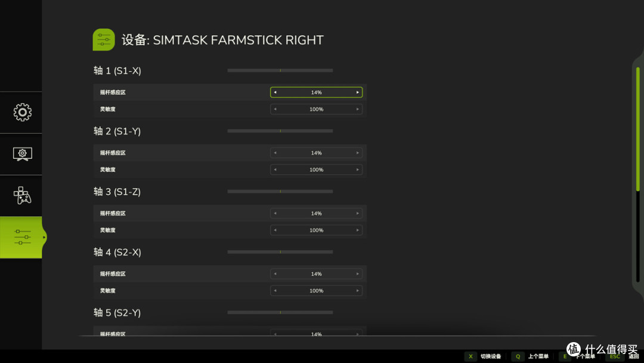Decrease 轴 3 (S1-Z) 灵敏度 with left arrow
644x363 pixels.
tap(275, 230)
